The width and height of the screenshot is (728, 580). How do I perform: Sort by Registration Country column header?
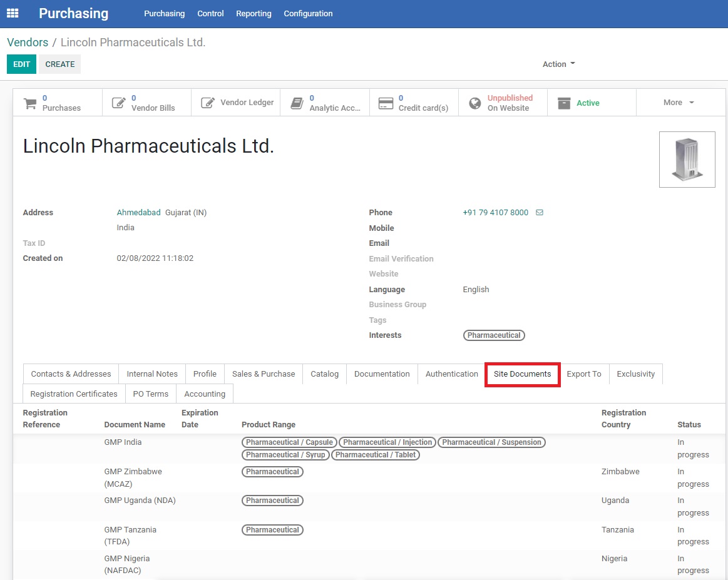coord(623,419)
